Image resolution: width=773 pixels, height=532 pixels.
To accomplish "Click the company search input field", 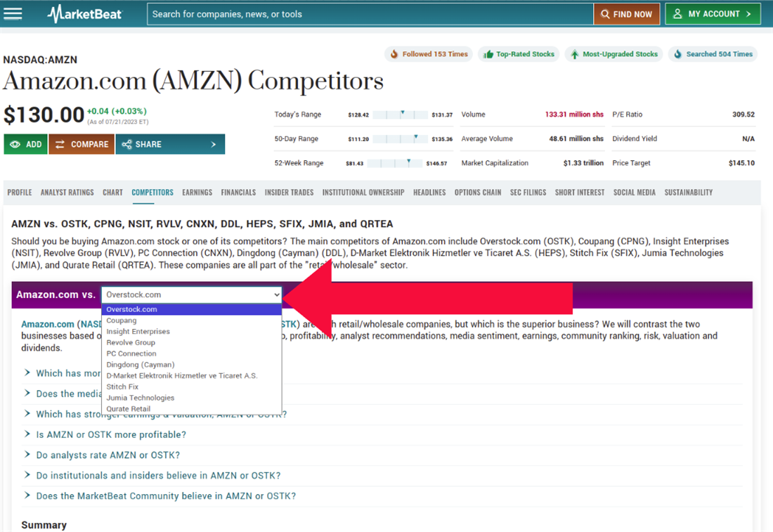I will click(x=369, y=14).
